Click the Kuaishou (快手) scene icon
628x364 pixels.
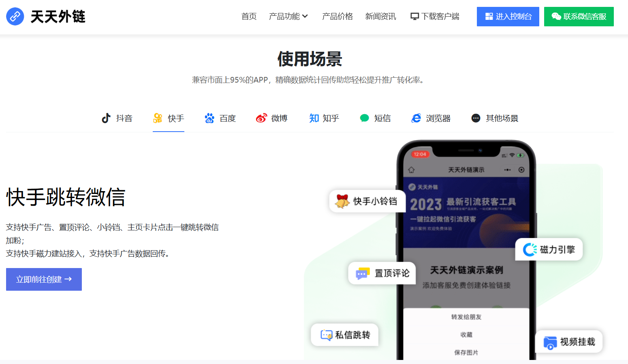tap(158, 118)
